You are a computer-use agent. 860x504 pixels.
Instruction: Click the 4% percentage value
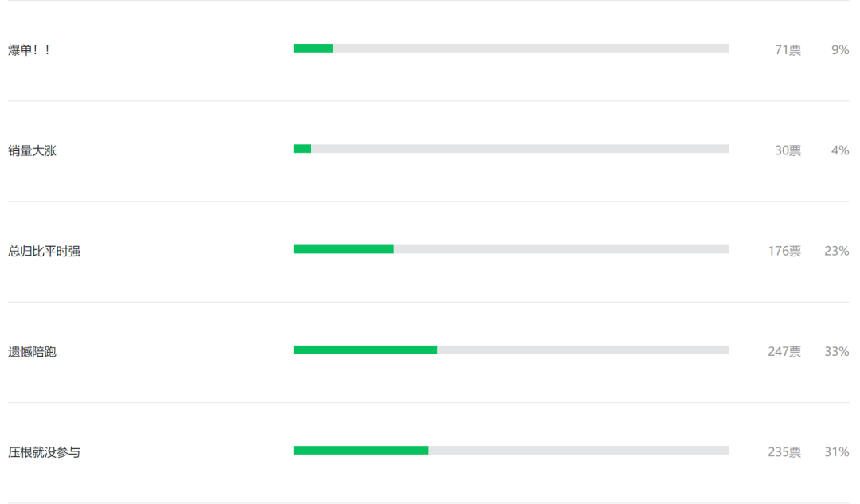coord(840,150)
